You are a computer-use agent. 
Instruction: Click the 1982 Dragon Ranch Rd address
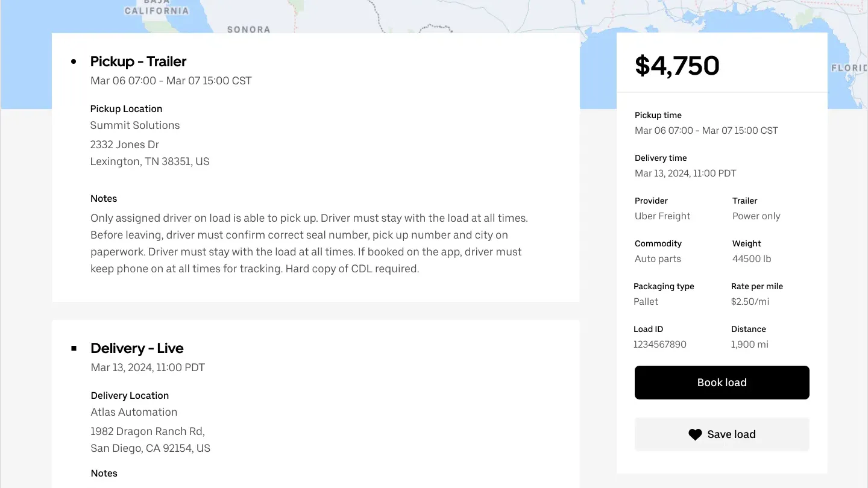coord(148,431)
